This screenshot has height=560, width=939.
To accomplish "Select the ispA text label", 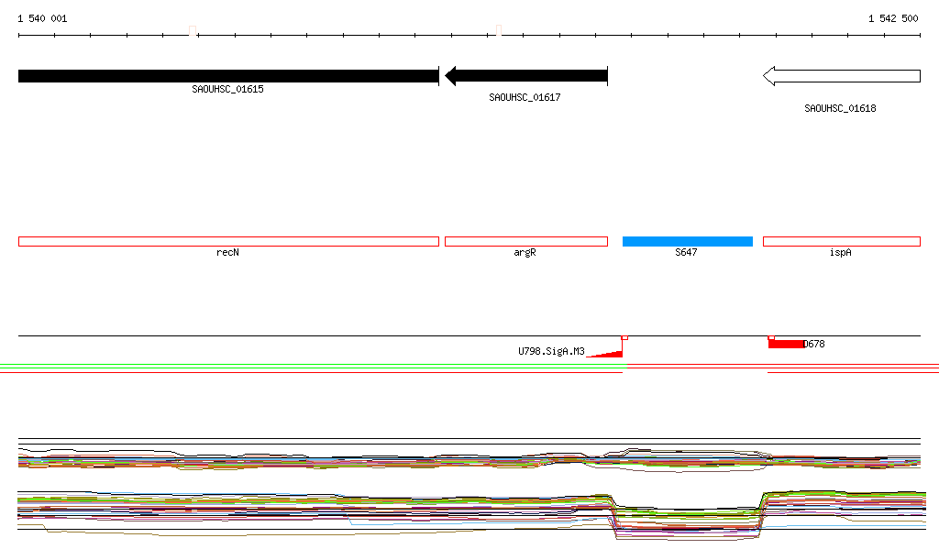I will point(840,252).
